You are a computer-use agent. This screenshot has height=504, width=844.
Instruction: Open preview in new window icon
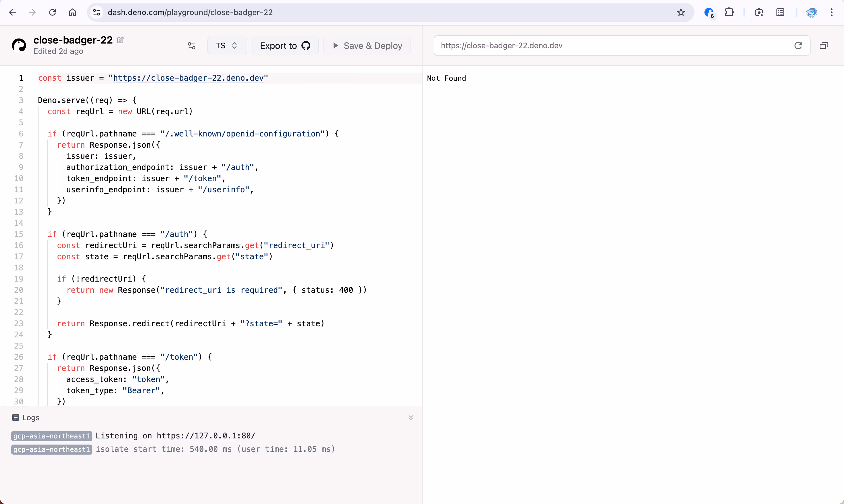[824, 45]
